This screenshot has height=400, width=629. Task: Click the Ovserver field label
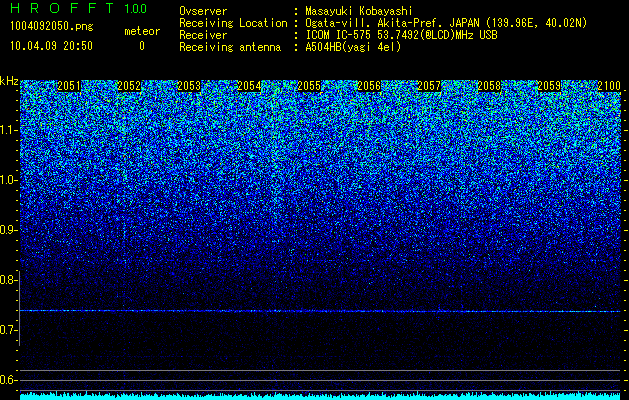coord(203,12)
